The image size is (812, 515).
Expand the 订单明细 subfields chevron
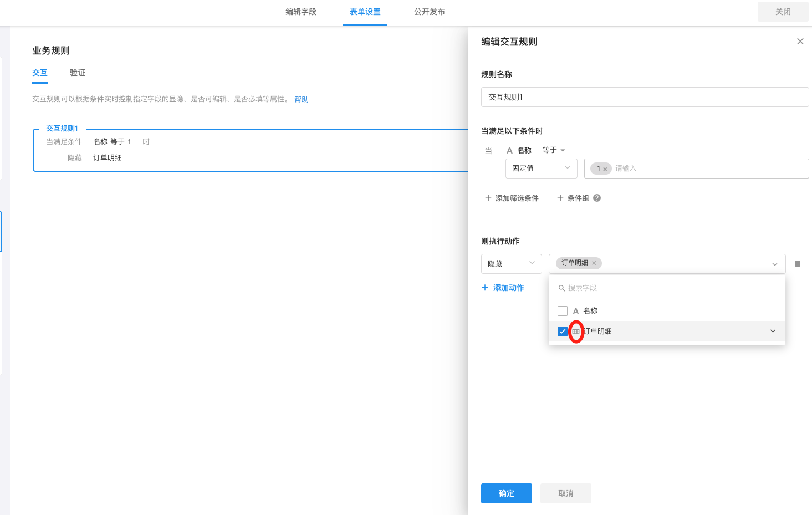pos(773,332)
